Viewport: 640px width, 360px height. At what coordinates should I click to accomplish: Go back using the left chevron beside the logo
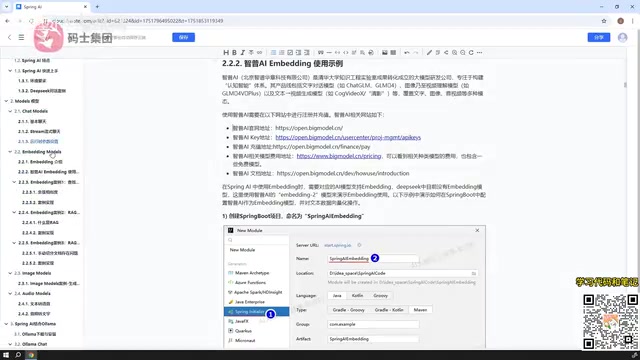click(x=9, y=37)
